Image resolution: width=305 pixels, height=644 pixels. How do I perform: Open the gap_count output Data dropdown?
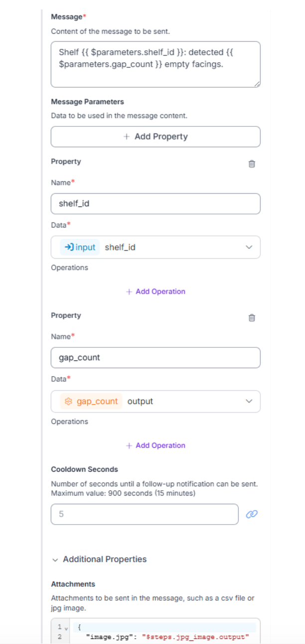pos(249,401)
